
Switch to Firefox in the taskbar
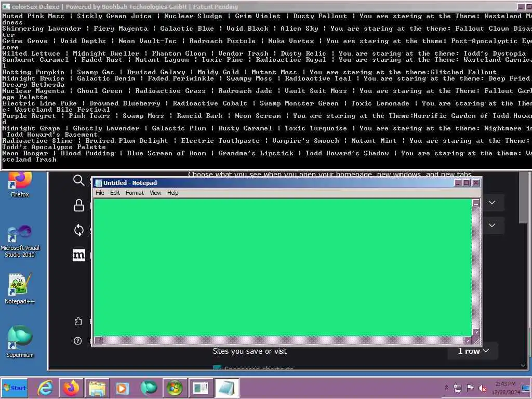pos(71,388)
